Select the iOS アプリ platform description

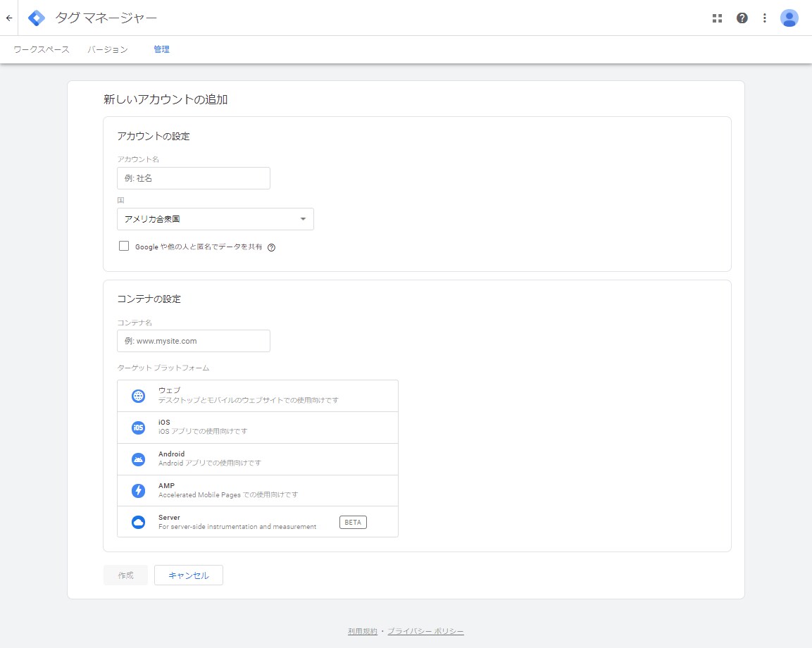click(203, 432)
